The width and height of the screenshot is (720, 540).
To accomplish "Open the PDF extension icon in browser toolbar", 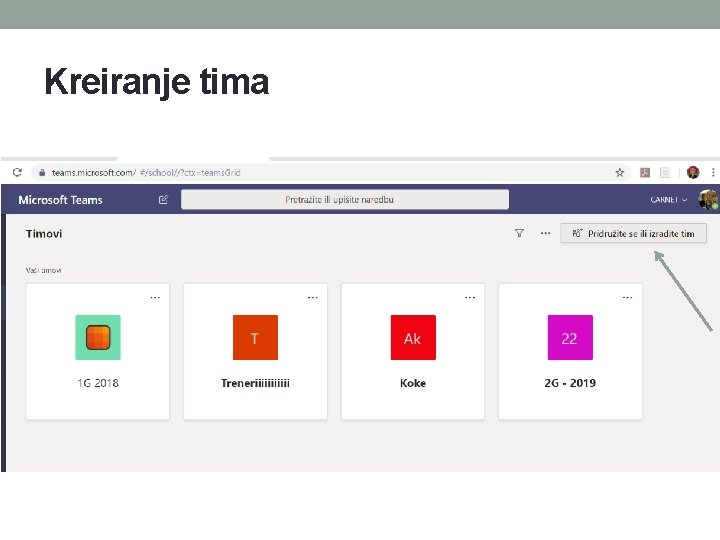I will [645, 173].
